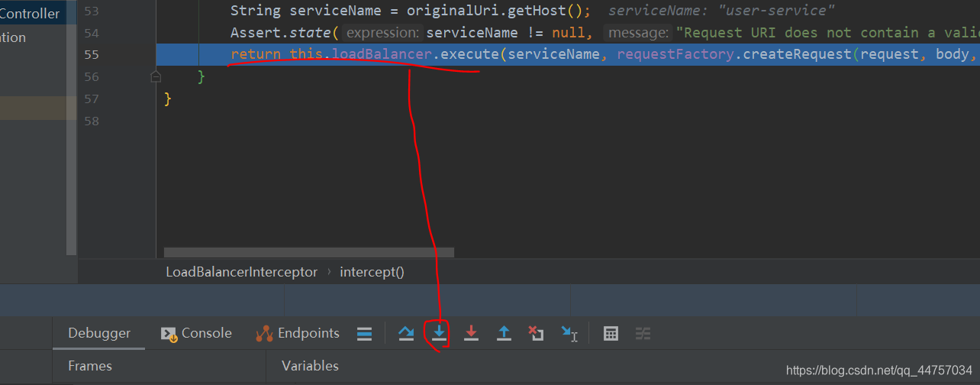
Task: Select the Frames panel header
Action: click(90, 366)
